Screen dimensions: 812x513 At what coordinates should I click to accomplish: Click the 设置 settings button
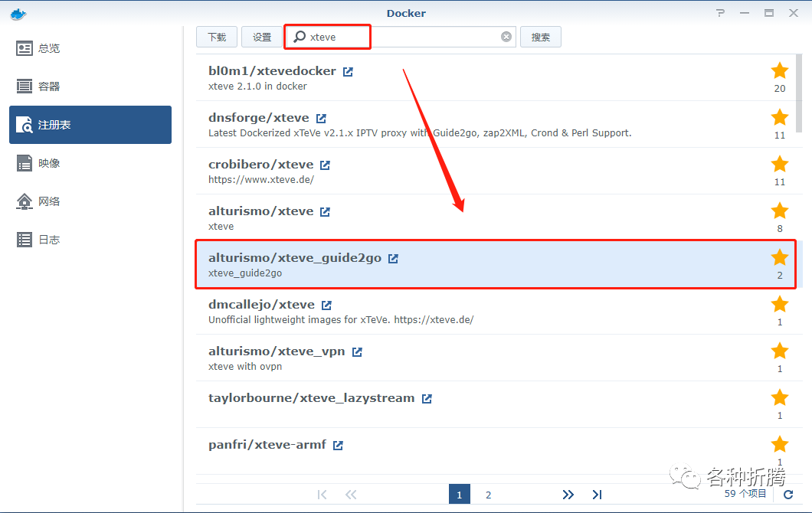tap(262, 37)
